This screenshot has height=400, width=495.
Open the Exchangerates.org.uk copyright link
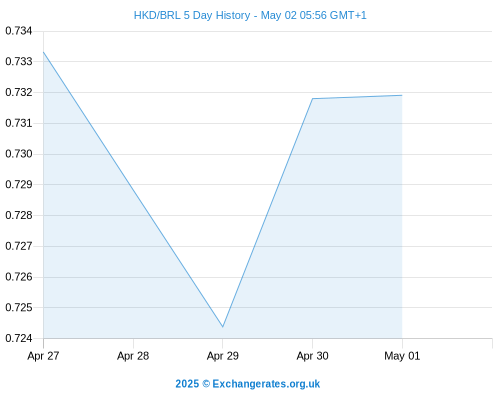pos(248,384)
